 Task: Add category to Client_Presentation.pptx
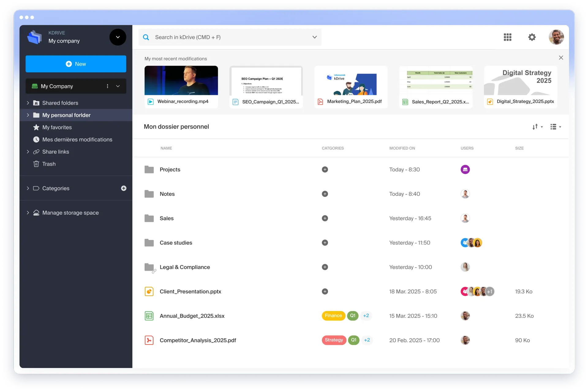[325, 291]
